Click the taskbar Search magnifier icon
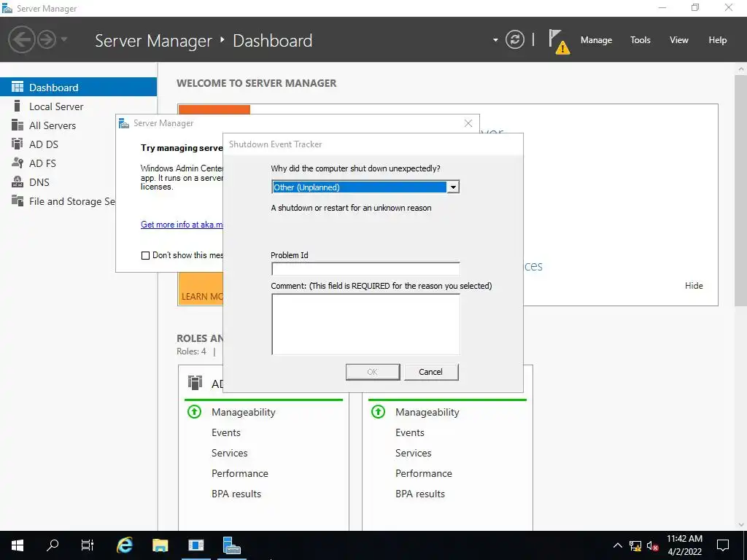 53,545
